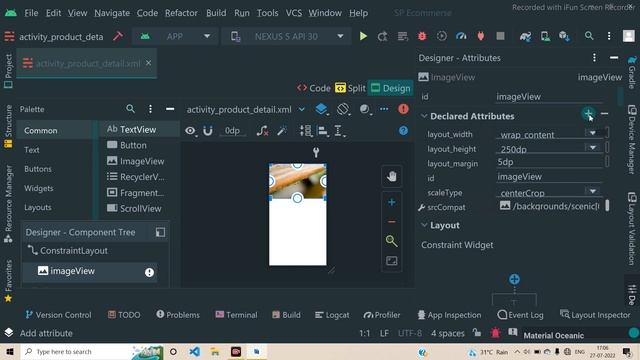Image resolution: width=640 pixels, height=360 pixels.
Task: Open the File menu
Action: (31, 13)
